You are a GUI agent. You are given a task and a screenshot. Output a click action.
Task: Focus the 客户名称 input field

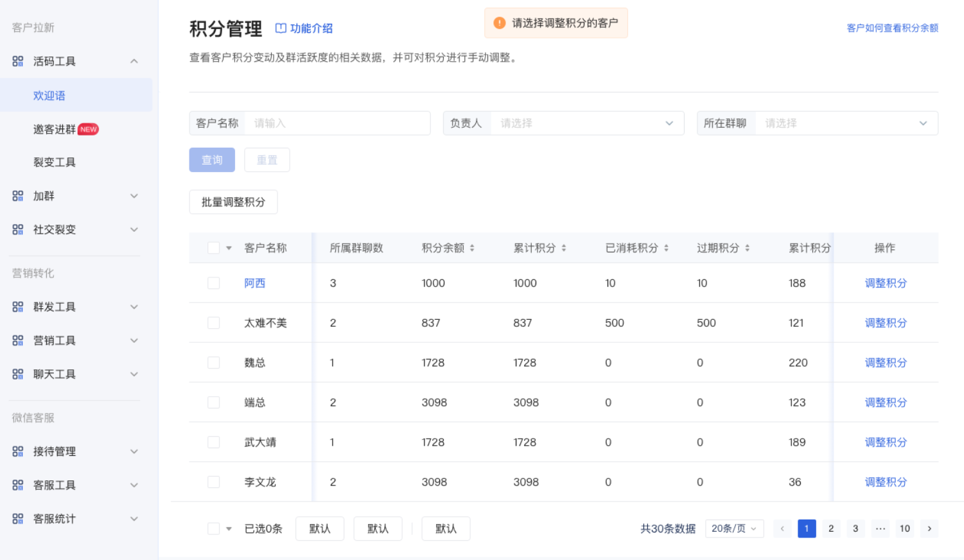[337, 123]
